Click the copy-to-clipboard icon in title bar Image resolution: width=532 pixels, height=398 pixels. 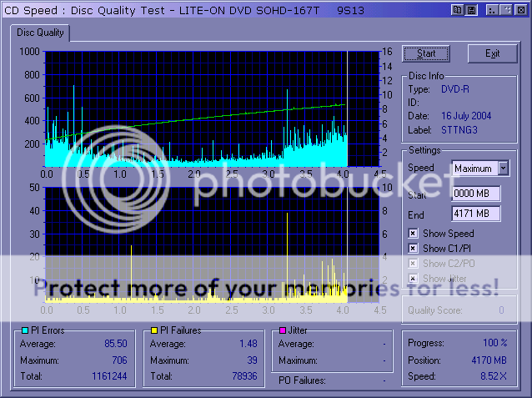pyautogui.click(x=458, y=9)
